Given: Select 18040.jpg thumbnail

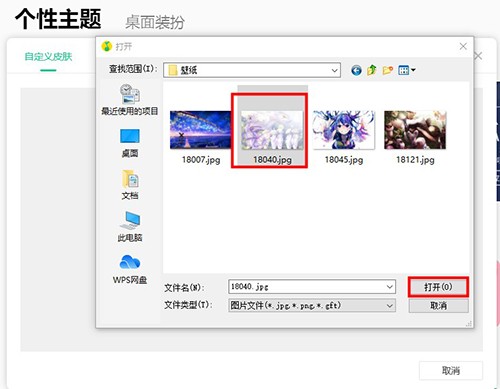Looking at the screenshot, I should [x=272, y=130].
